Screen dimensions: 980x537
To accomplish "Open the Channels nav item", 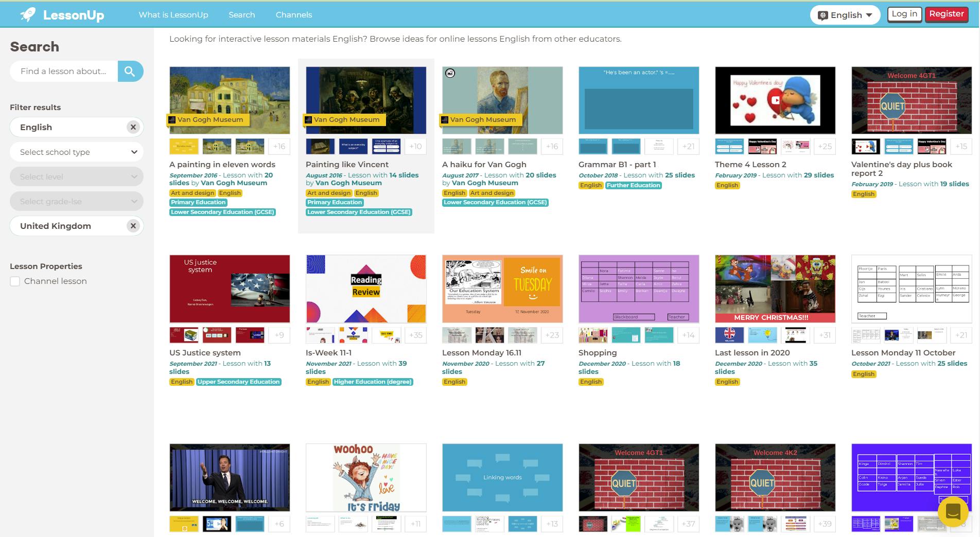I will [x=294, y=15].
